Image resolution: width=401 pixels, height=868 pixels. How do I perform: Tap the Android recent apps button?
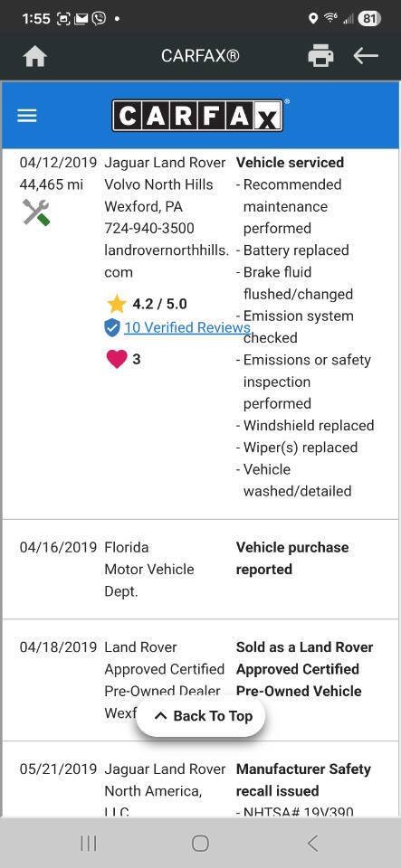(89, 843)
